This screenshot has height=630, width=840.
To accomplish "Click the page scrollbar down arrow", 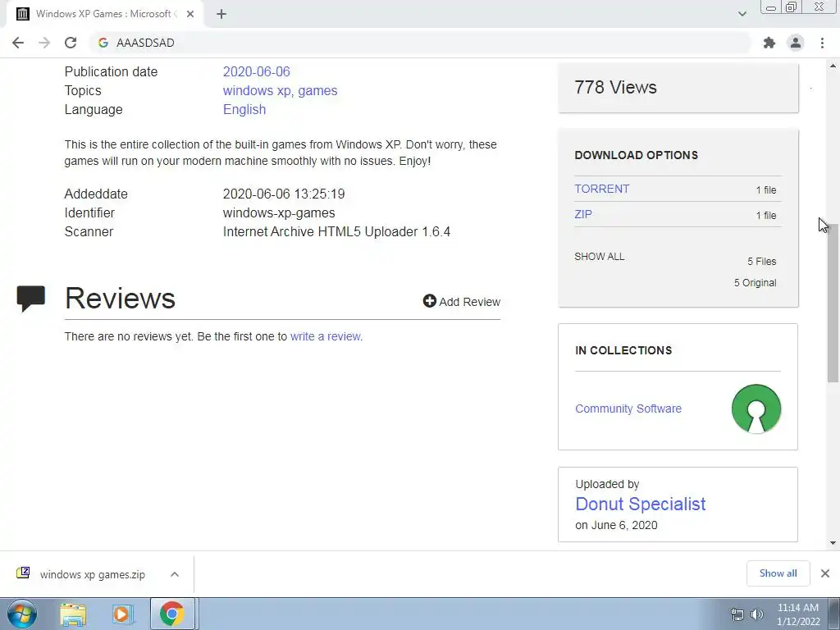I will [x=833, y=543].
